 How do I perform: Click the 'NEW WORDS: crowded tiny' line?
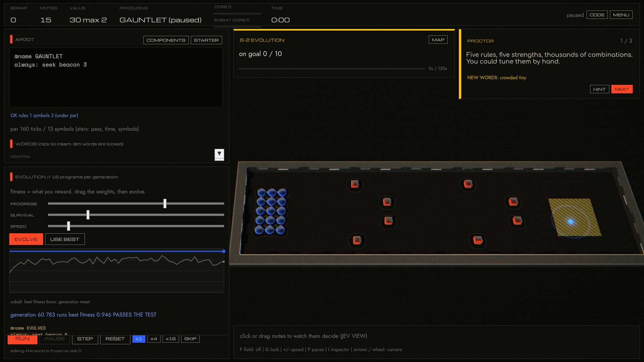tap(497, 78)
